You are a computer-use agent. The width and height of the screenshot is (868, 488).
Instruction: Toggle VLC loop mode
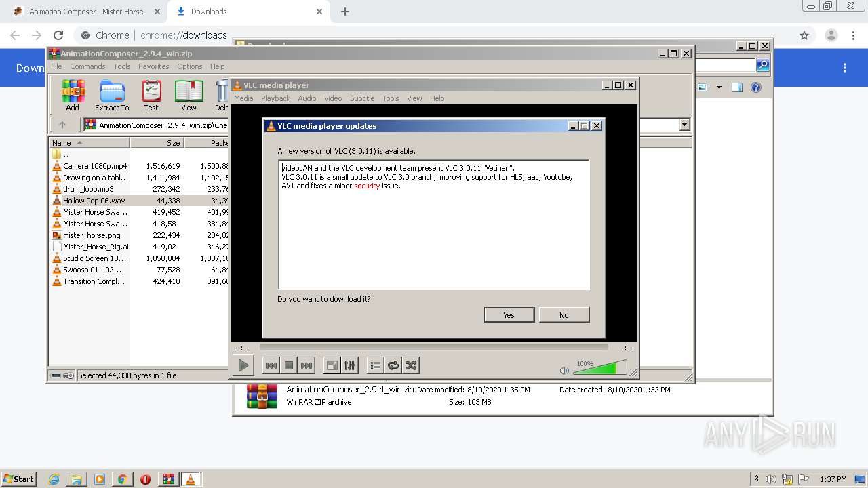(x=393, y=365)
